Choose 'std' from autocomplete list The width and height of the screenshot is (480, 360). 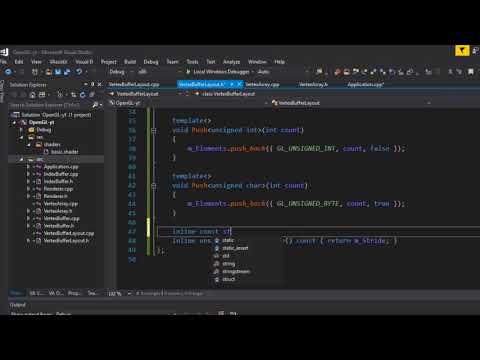click(x=226, y=256)
